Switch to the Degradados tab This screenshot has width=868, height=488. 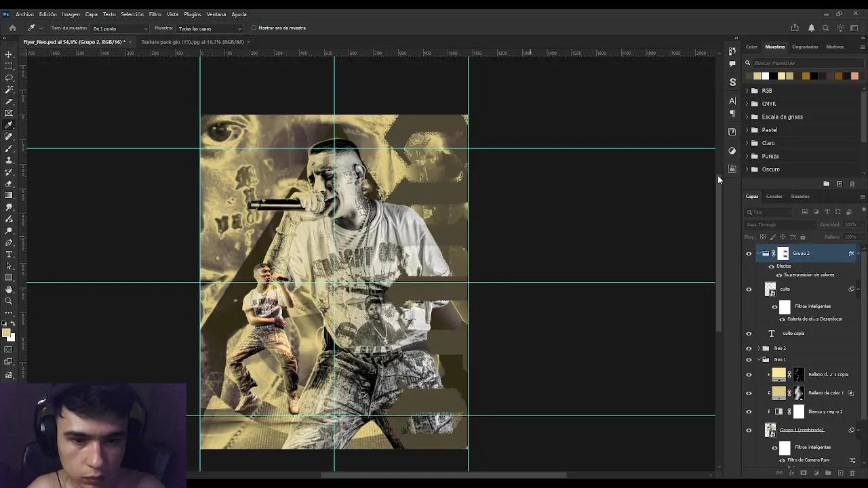click(x=805, y=47)
